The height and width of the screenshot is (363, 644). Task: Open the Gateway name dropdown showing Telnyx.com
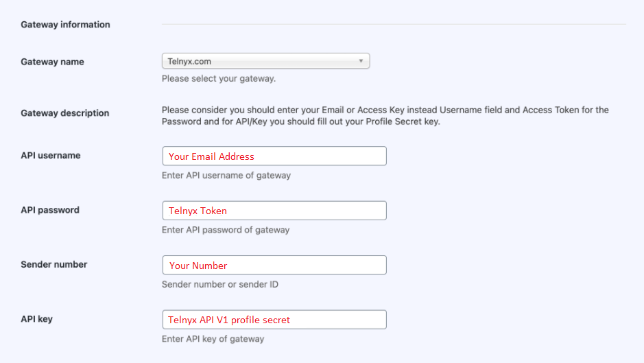click(265, 61)
